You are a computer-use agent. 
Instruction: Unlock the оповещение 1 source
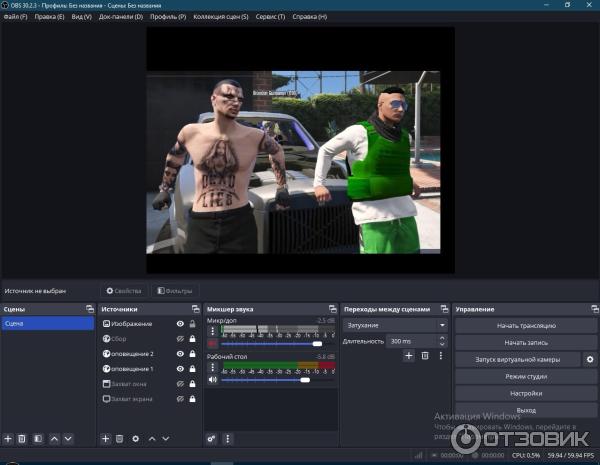192,369
